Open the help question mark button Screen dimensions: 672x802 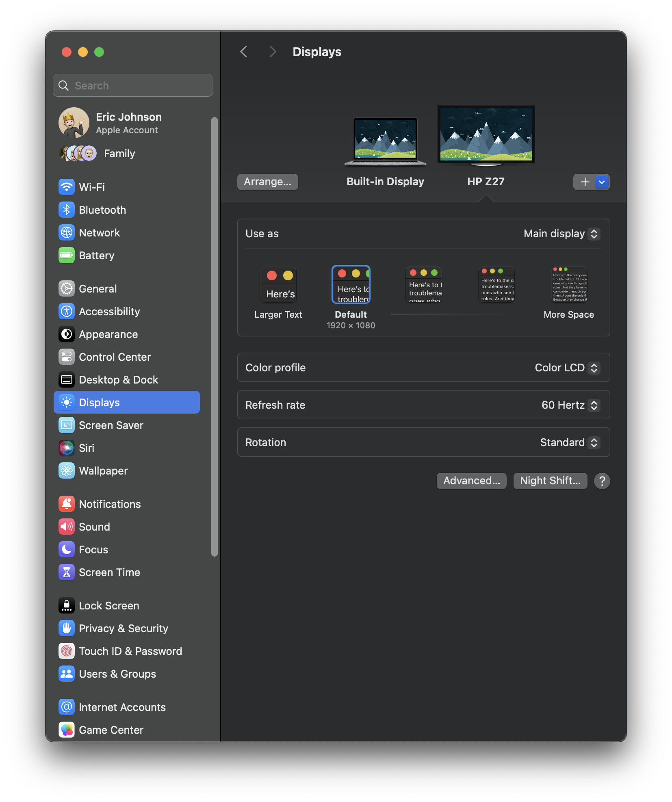tap(602, 481)
